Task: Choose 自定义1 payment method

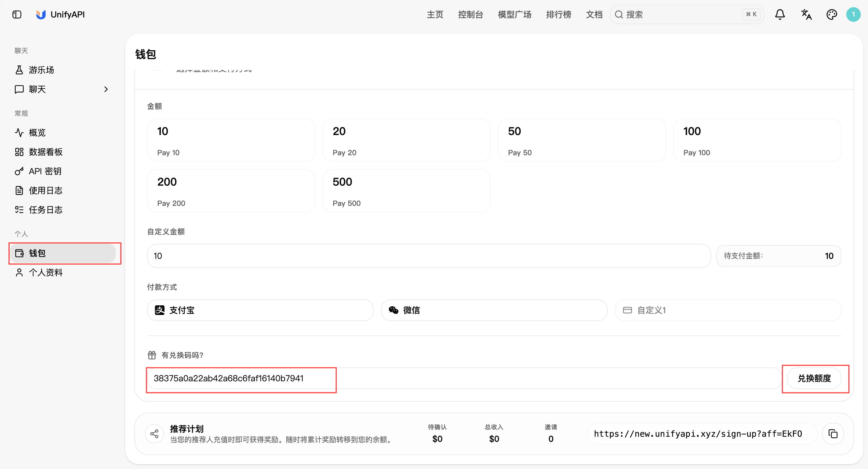Action: click(x=728, y=310)
